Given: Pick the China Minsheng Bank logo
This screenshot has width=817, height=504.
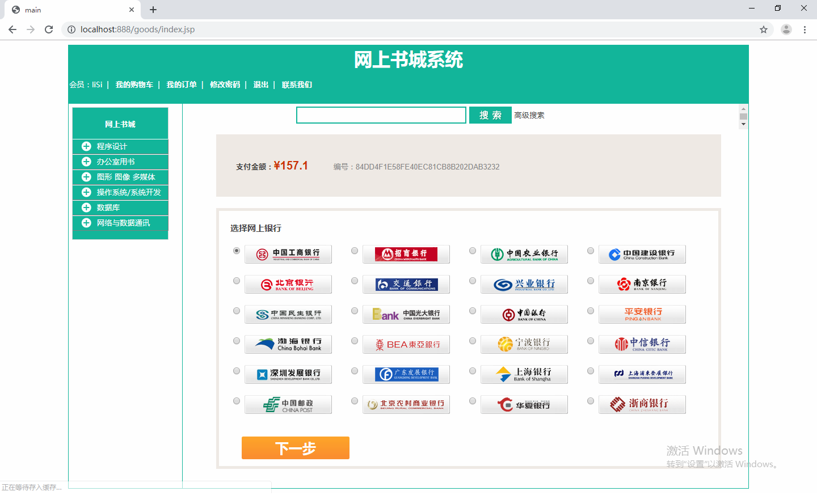Looking at the screenshot, I should (x=288, y=315).
